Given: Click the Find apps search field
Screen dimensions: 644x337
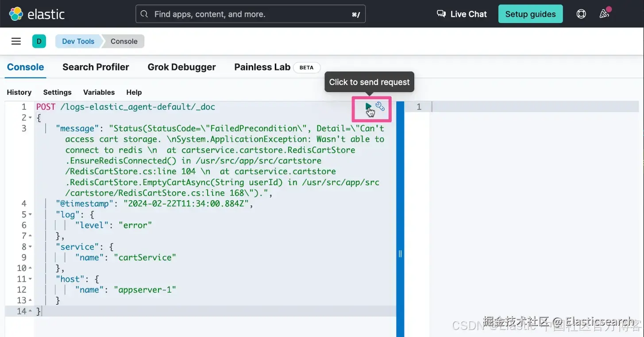Looking at the screenshot, I should (251, 14).
